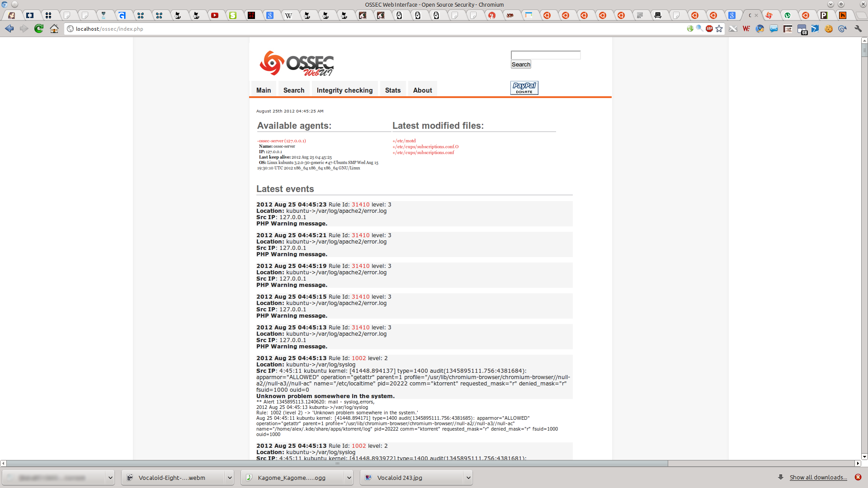Open the YouTube browser tab

click(215, 15)
